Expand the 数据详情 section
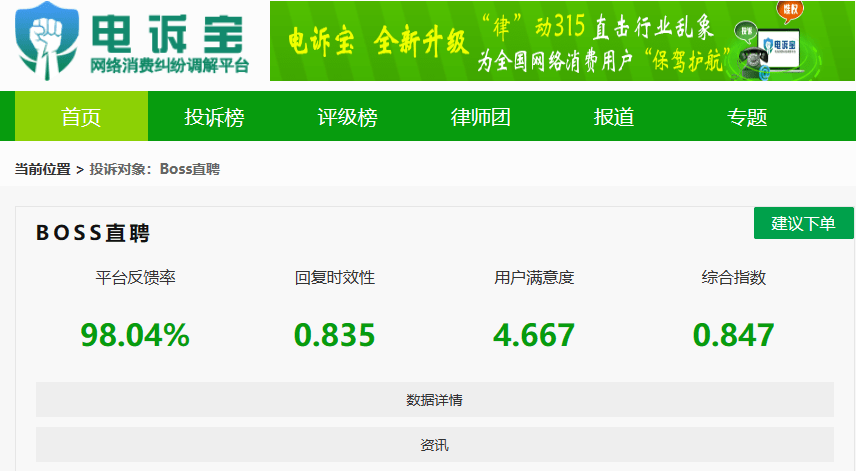 tap(434, 400)
